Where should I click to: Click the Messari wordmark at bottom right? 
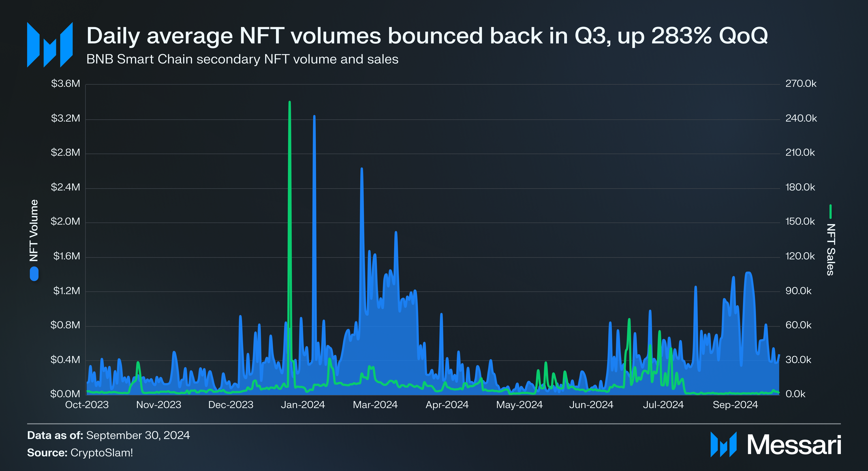pos(794,445)
